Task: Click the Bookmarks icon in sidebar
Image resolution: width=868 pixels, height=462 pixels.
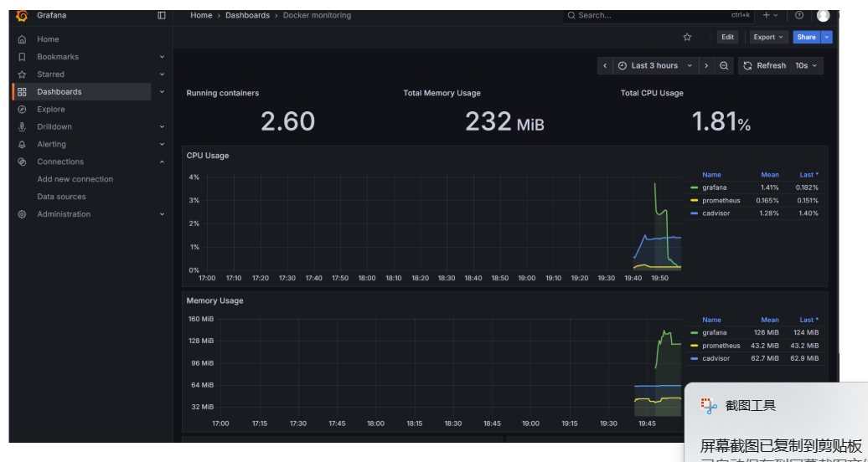Action: pyautogui.click(x=22, y=57)
